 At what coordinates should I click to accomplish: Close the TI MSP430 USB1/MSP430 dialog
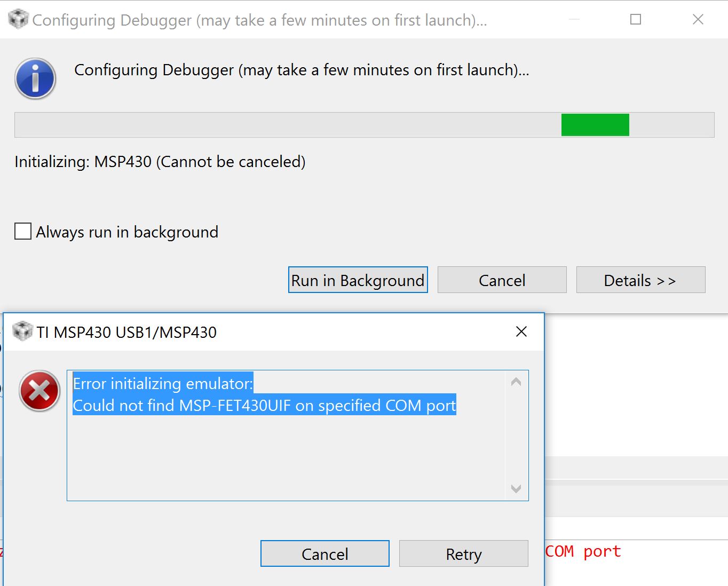tap(521, 331)
